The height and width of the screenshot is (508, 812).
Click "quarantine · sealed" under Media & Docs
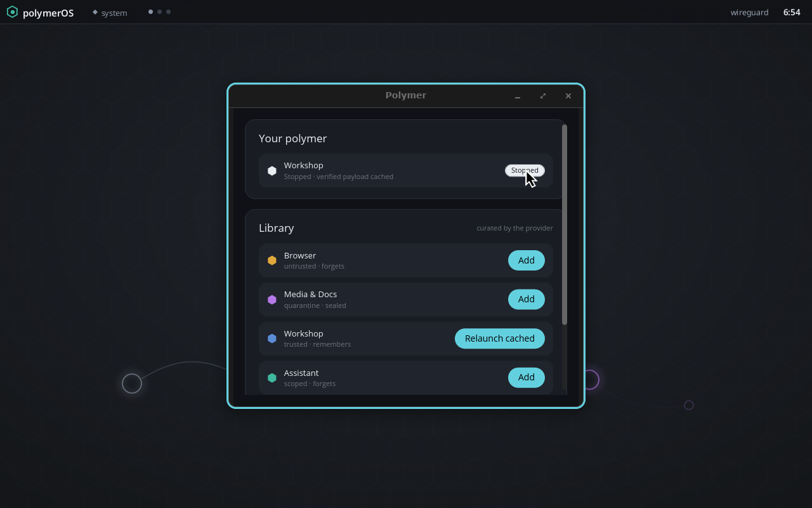coord(315,305)
